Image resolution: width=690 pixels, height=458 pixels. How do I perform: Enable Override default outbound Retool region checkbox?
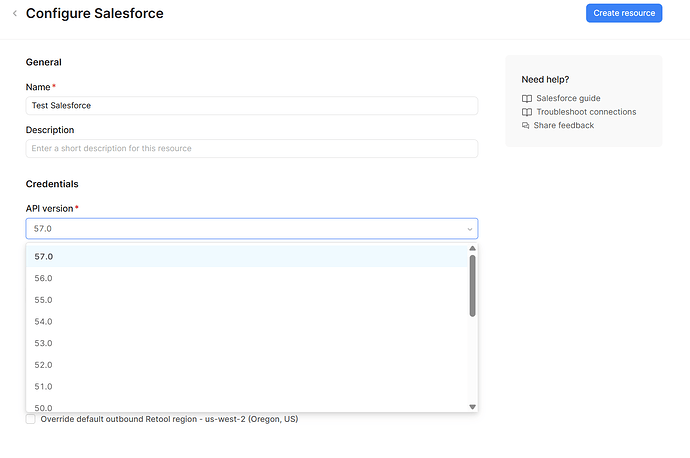[x=30, y=419]
